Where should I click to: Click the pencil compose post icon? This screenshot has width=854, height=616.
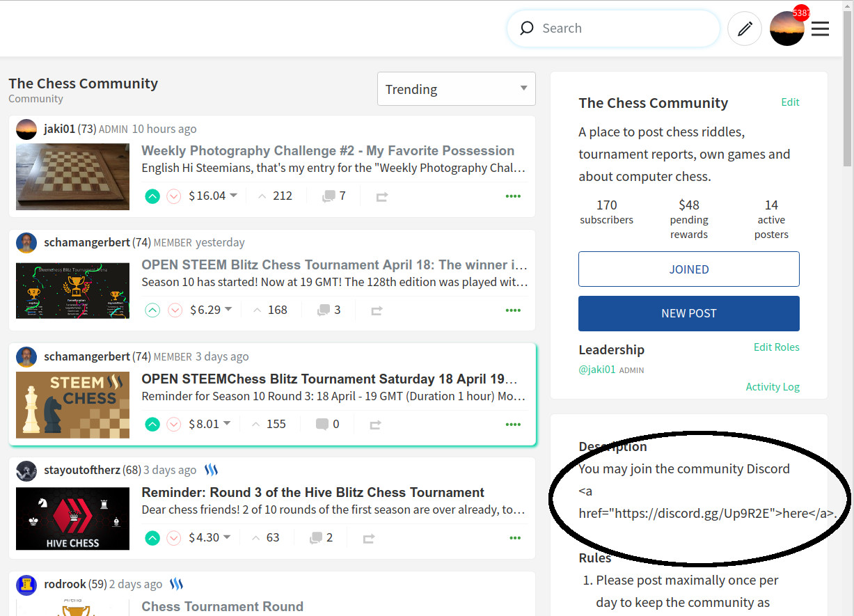tap(745, 29)
